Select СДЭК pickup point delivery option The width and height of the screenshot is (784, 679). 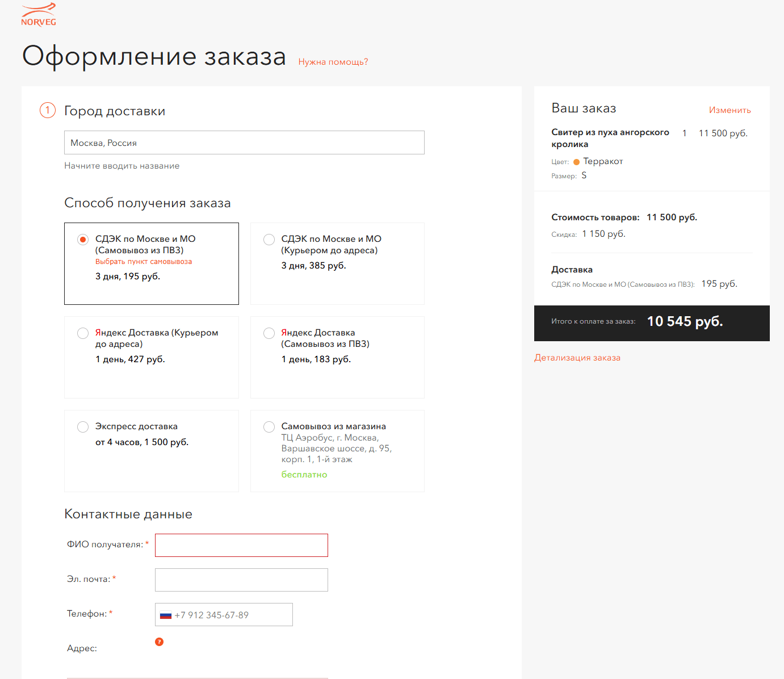coord(83,240)
